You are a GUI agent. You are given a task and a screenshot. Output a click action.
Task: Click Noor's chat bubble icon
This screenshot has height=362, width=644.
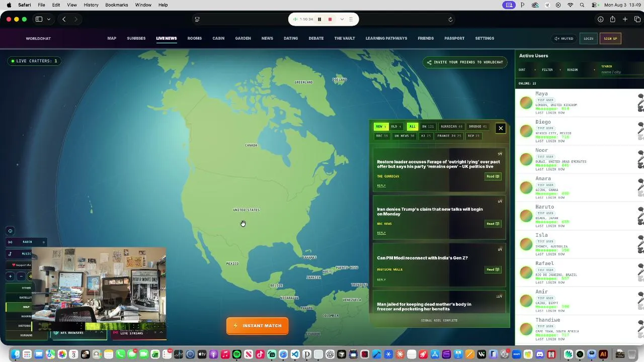pyautogui.click(x=641, y=153)
